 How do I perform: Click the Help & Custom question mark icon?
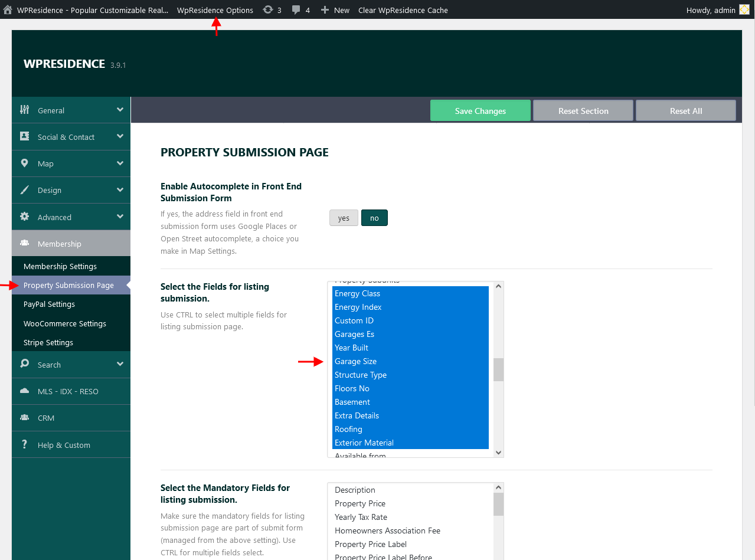24,444
